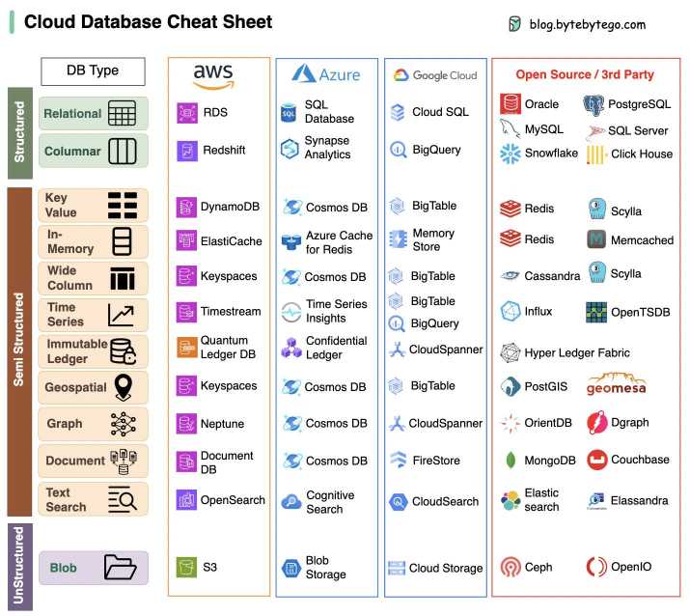Select the Blob DB type box
690x616 pixels.
[x=94, y=568]
